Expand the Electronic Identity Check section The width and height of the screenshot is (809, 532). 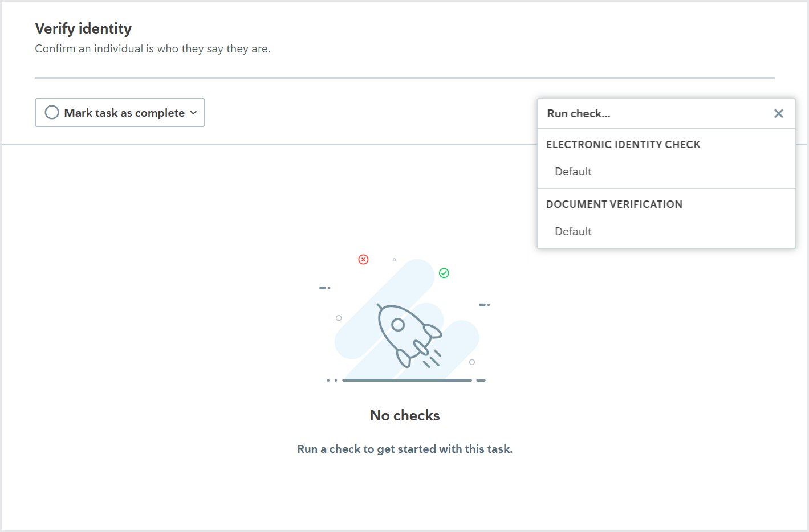[623, 144]
